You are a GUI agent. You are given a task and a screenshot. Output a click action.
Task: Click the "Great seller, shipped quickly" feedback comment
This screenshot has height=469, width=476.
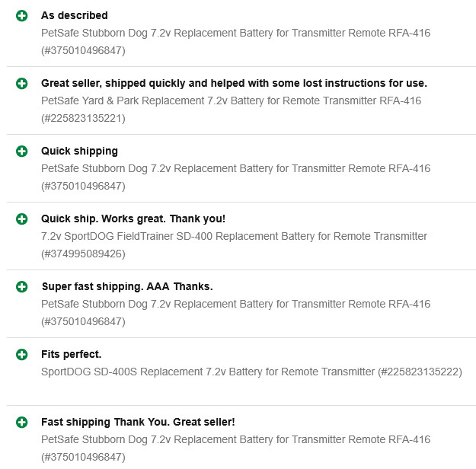pyautogui.click(x=234, y=83)
